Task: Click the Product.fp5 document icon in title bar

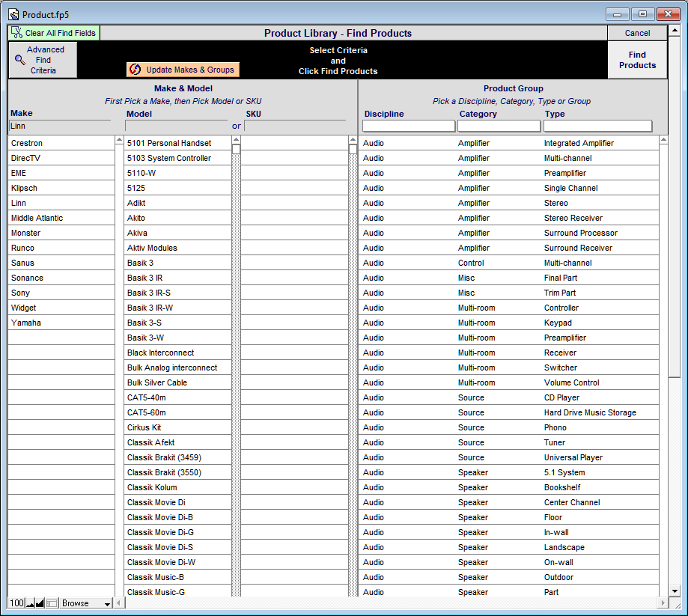Action: (x=14, y=14)
